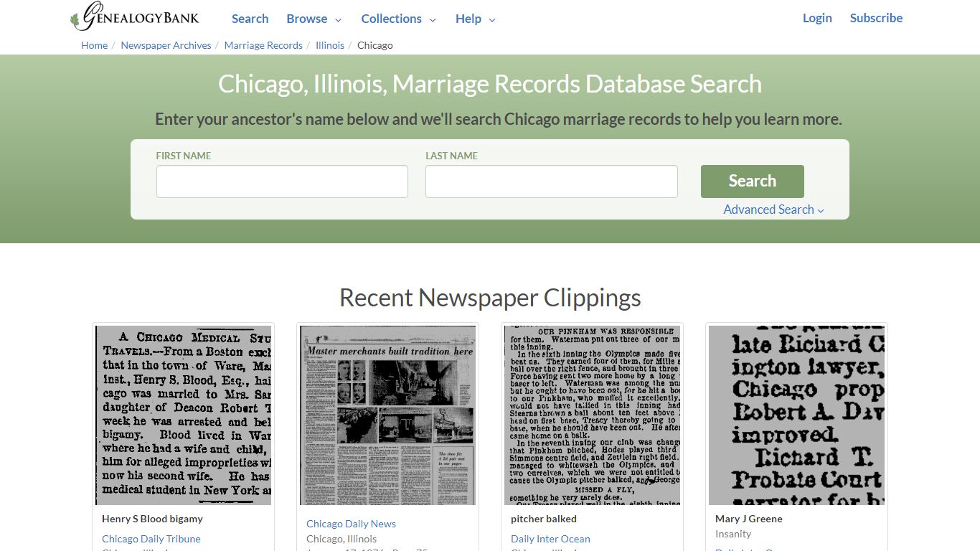The image size is (980, 551).
Task: Go to Newspaper Archives breadcrumb
Action: click(x=166, y=45)
